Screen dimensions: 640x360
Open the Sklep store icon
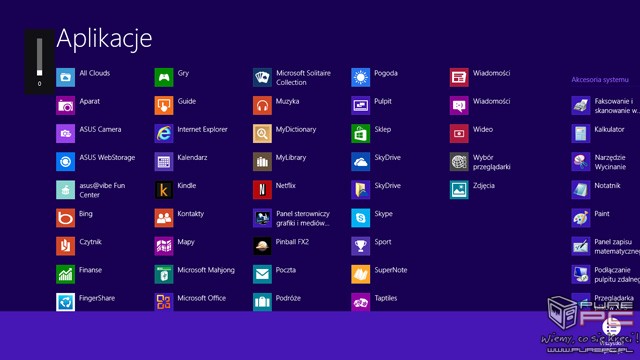[x=360, y=133]
